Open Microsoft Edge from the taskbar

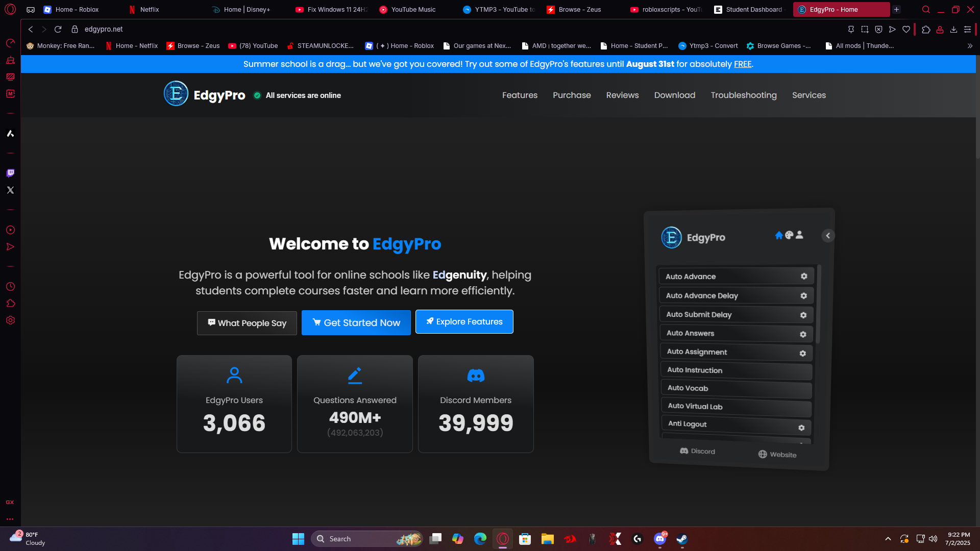480,539
